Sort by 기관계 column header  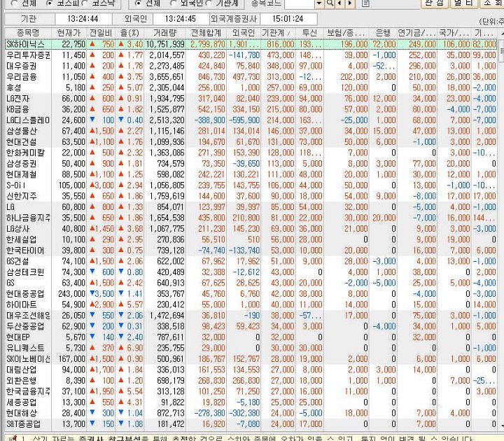(x=278, y=33)
